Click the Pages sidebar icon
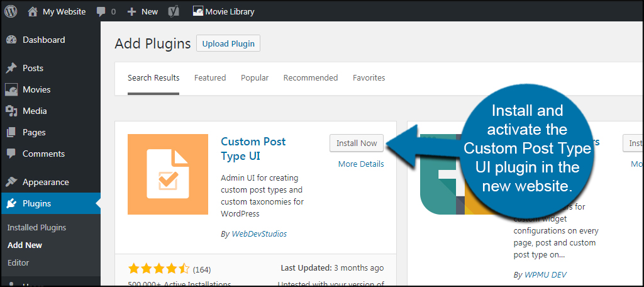This screenshot has width=644, height=287. coord(11,132)
